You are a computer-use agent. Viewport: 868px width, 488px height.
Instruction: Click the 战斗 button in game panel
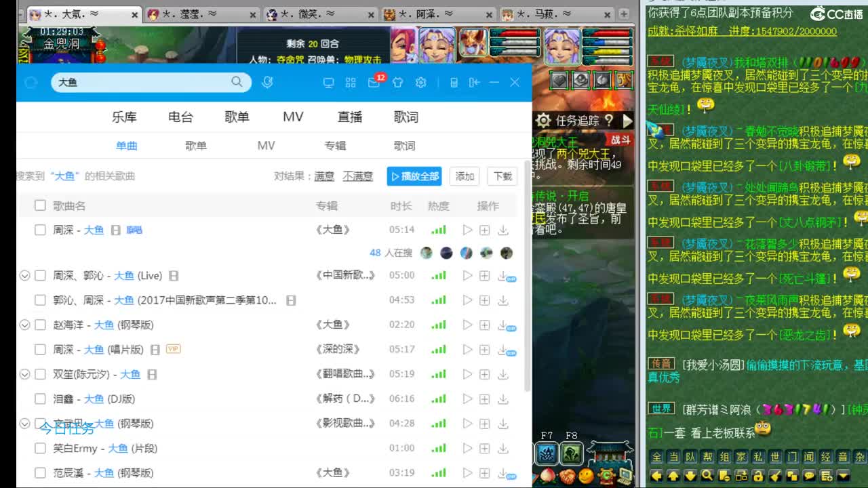pos(620,140)
